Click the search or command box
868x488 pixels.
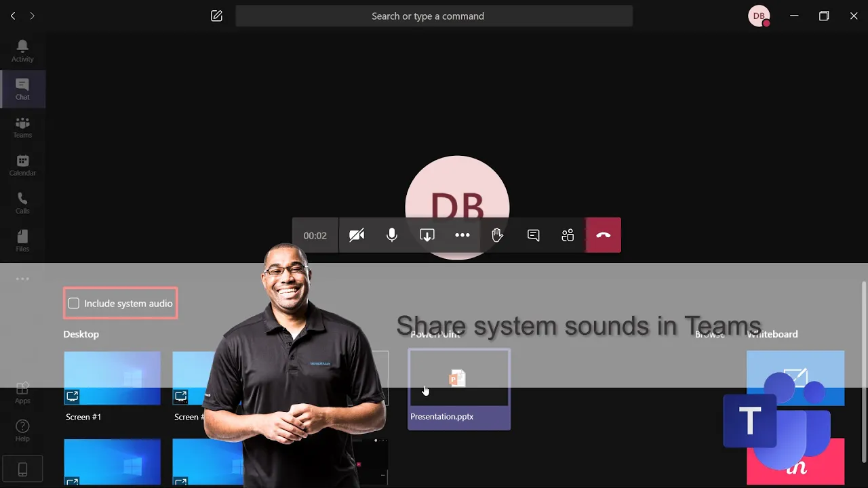(x=434, y=16)
